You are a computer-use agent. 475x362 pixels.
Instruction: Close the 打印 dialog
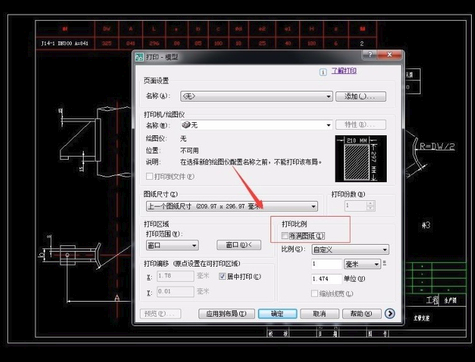pos(389,54)
